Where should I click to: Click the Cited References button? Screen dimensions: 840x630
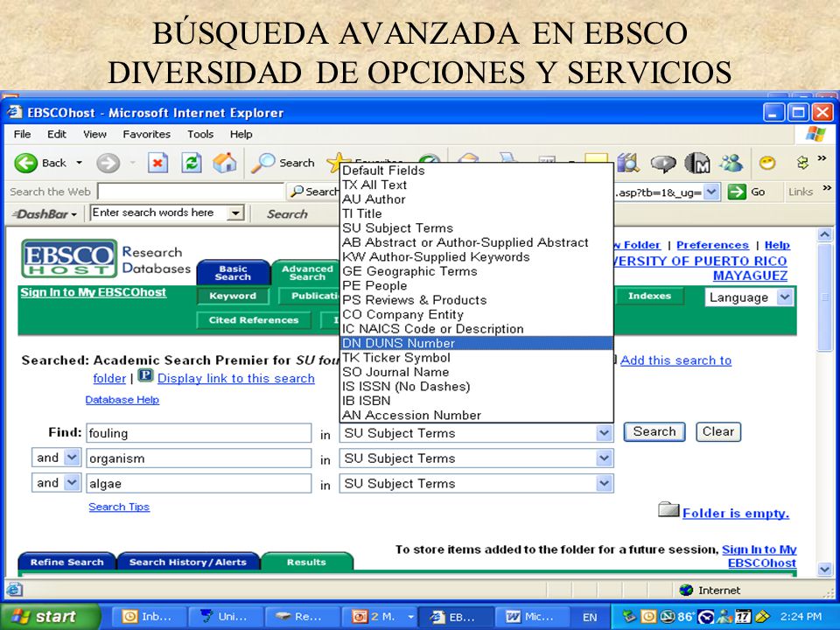(254, 320)
